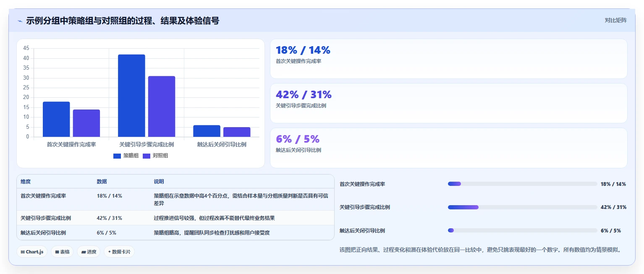644x274 pixels.
Task: Click the 过程推进信号较强 description cell
Action: click(x=214, y=218)
